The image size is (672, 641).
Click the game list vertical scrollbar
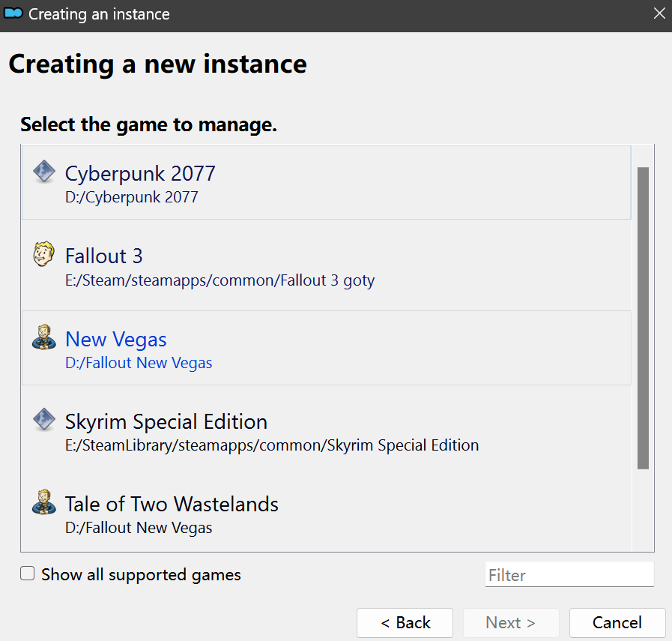coord(643,318)
